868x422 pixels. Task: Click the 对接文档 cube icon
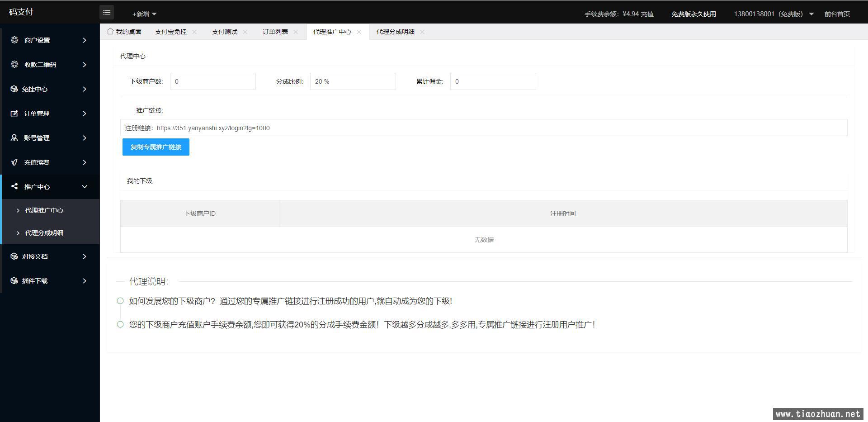coord(14,256)
